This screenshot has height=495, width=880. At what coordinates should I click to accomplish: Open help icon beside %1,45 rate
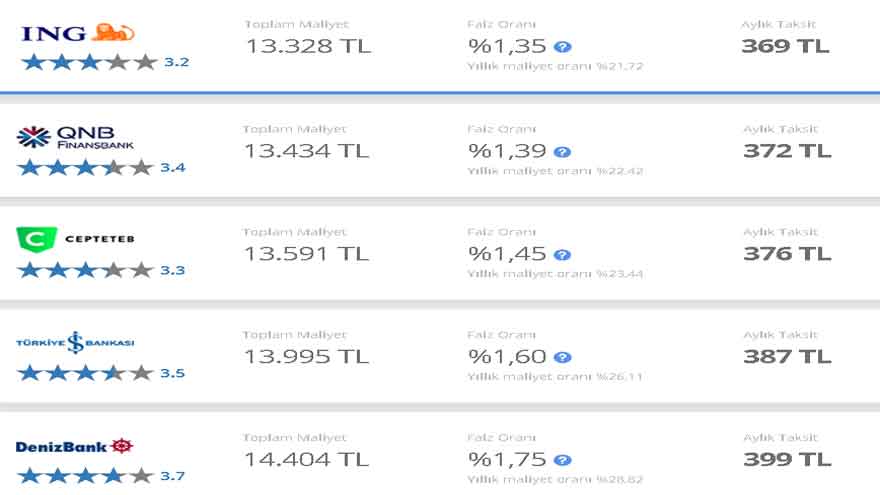[x=563, y=255]
